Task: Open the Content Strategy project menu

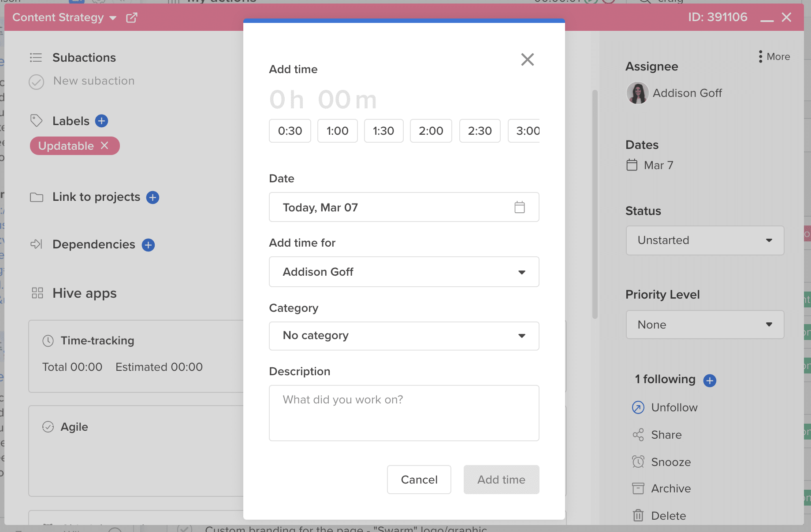Action: pos(113,18)
